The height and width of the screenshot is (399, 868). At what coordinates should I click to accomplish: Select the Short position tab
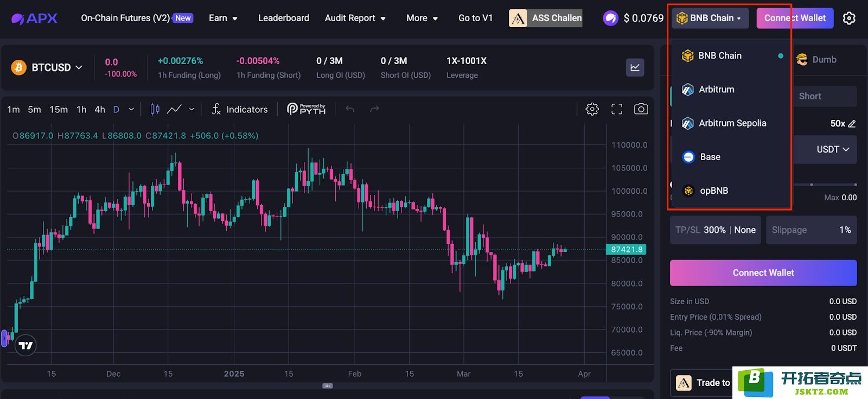click(x=810, y=96)
